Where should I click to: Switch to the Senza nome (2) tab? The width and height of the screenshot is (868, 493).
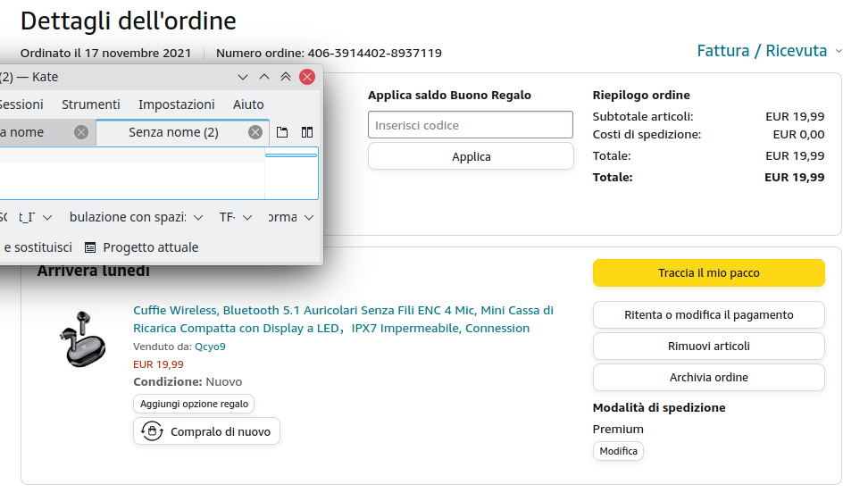tap(173, 132)
